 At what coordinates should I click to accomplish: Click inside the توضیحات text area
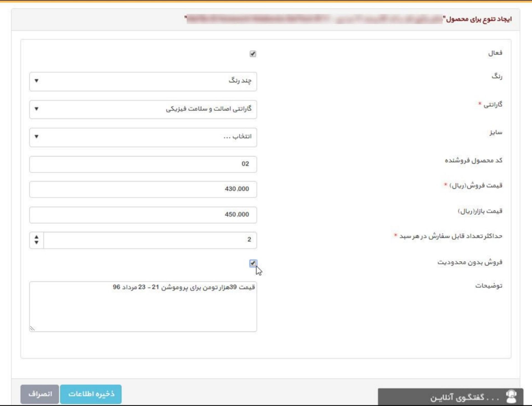143,307
